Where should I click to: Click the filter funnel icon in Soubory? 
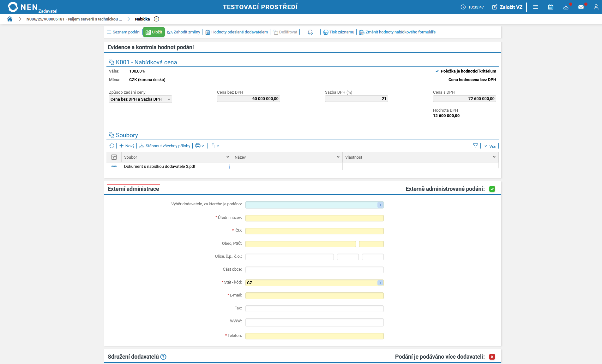point(475,146)
